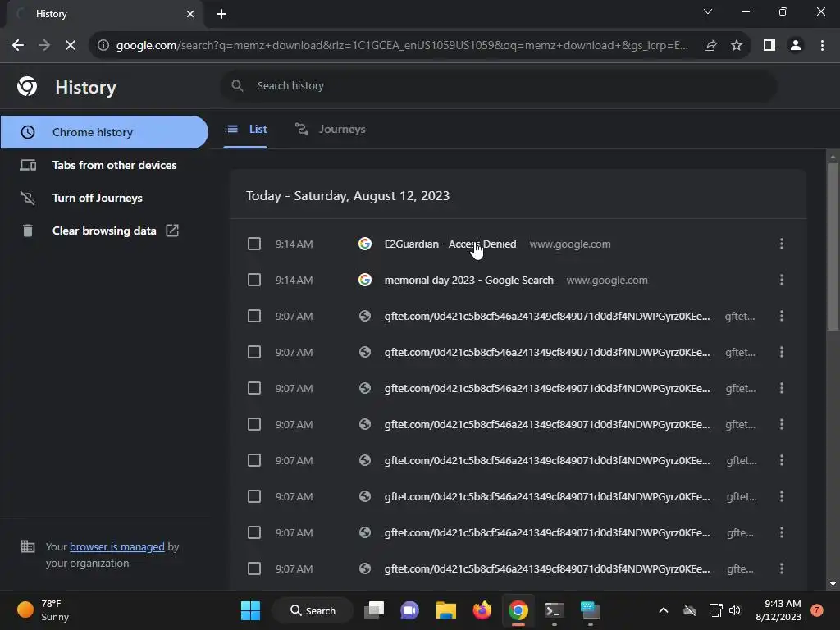
Task: Click the browser is managed link
Action: tap(116, 546)
